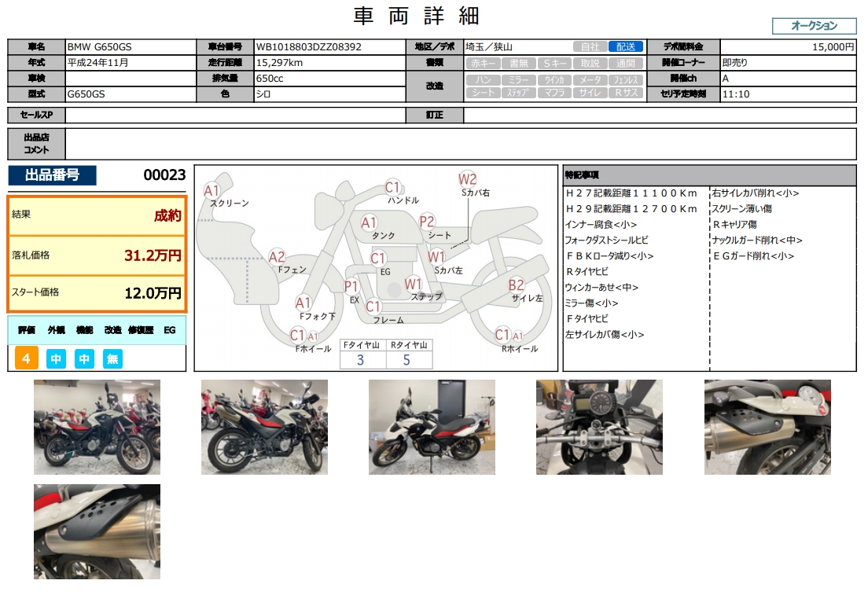Click the スタート価格 12.0万円 value
The image size is (868, 606).
tap(153, 292)
